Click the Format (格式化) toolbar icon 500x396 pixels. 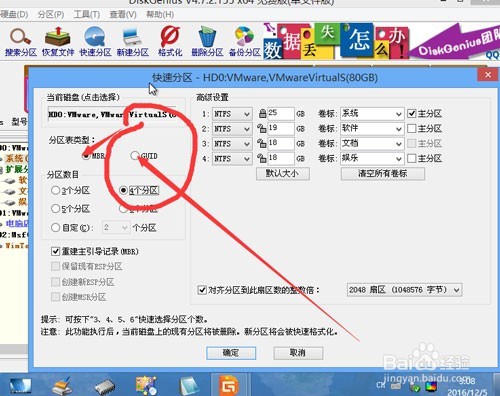(170, 42)
